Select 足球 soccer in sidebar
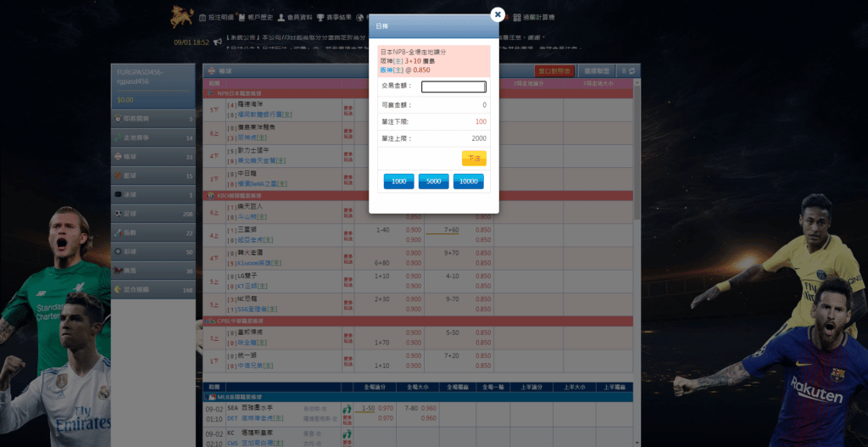The image size is (868, 447). [153, 213]
